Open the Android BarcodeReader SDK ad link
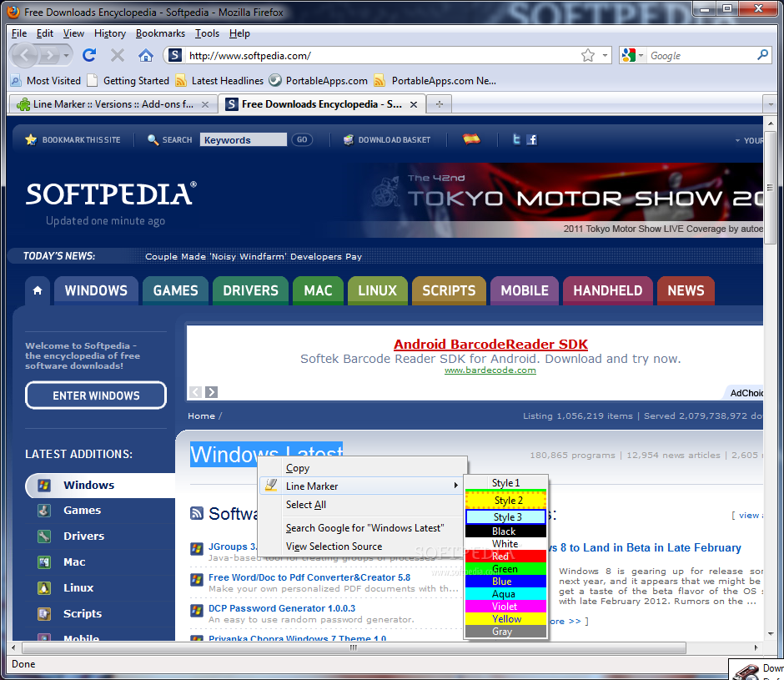This screenshot has width=784, height=680. [490, 345]
